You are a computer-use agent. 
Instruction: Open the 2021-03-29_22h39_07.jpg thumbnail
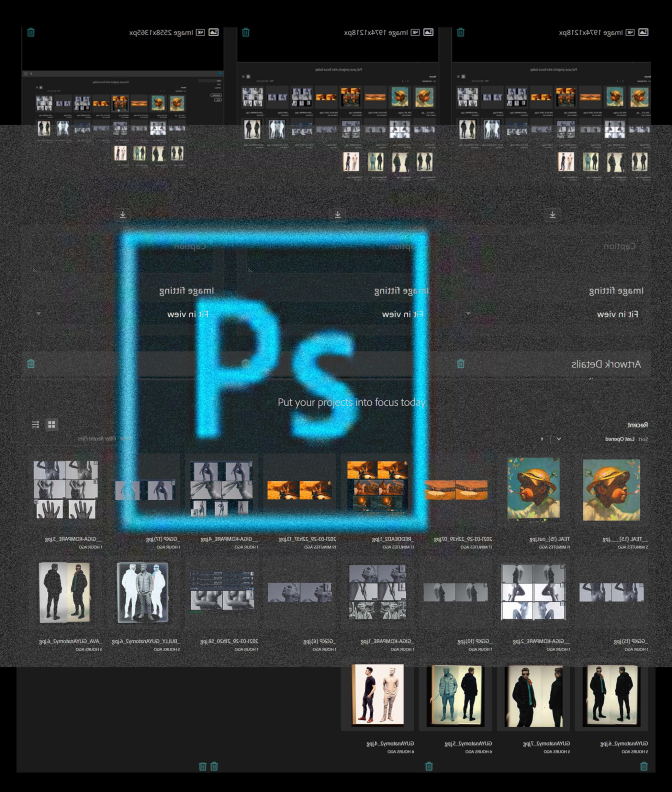(456, 490)
